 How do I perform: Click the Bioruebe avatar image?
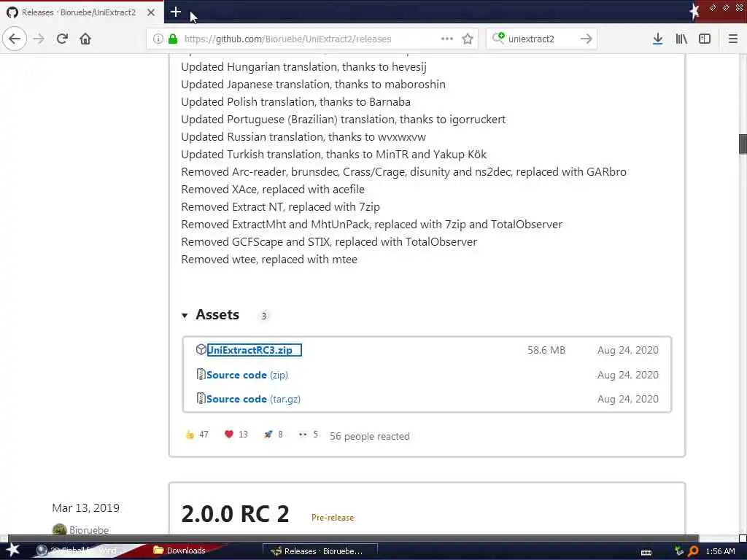pos(60,530)
